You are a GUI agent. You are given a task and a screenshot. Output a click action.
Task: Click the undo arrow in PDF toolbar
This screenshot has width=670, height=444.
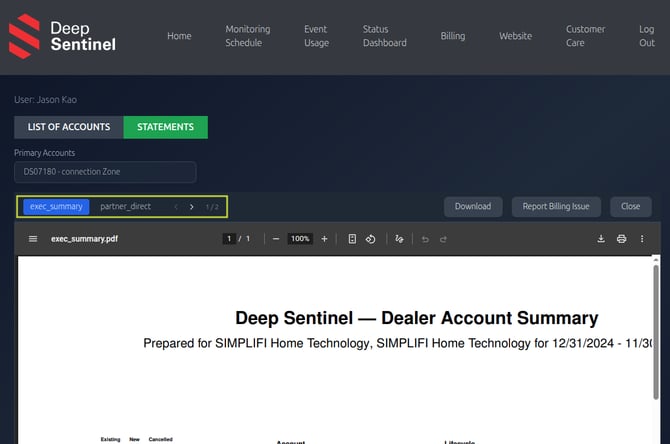click(x=425, y=239)
